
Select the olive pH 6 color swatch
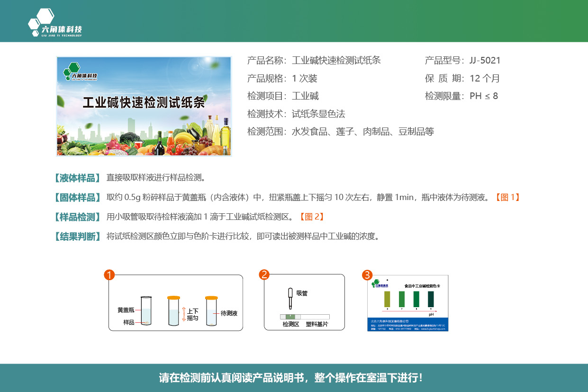click(387, 299)
